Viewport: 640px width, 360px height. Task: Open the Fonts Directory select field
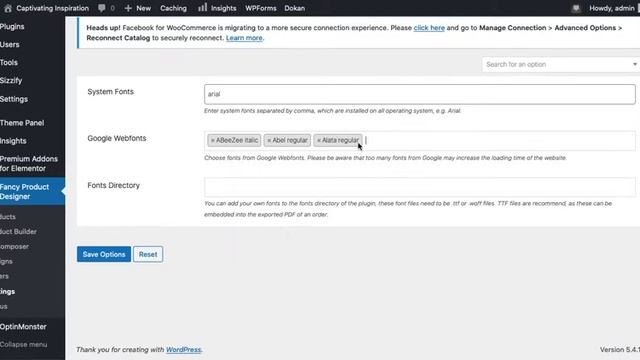tap(420, 187)
